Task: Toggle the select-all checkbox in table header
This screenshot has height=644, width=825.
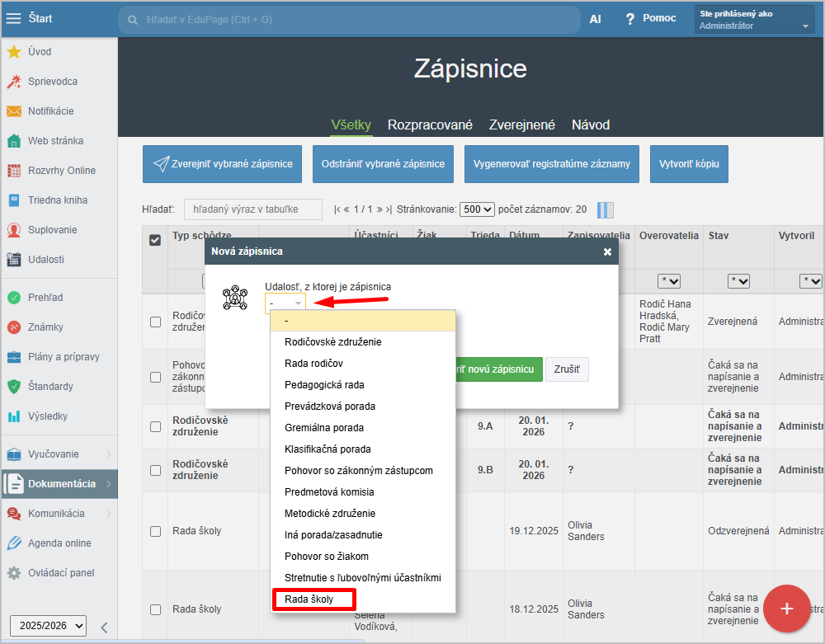Action: [155, 240]
